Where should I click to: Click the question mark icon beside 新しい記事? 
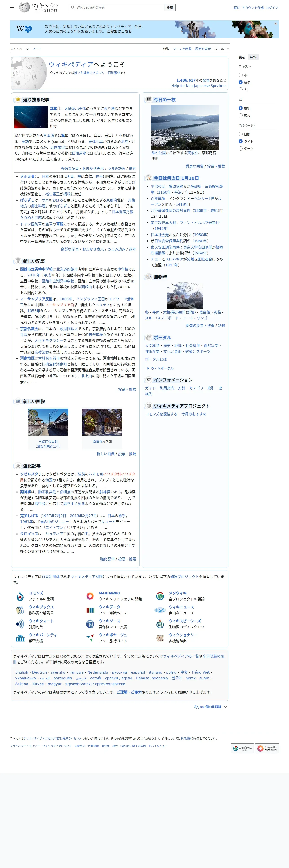[x=18, y=261]
